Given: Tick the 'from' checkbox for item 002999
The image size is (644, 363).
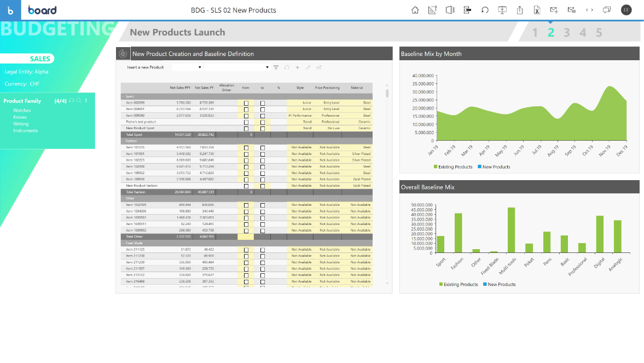Looking at the screenshot, I should point(246,103).
